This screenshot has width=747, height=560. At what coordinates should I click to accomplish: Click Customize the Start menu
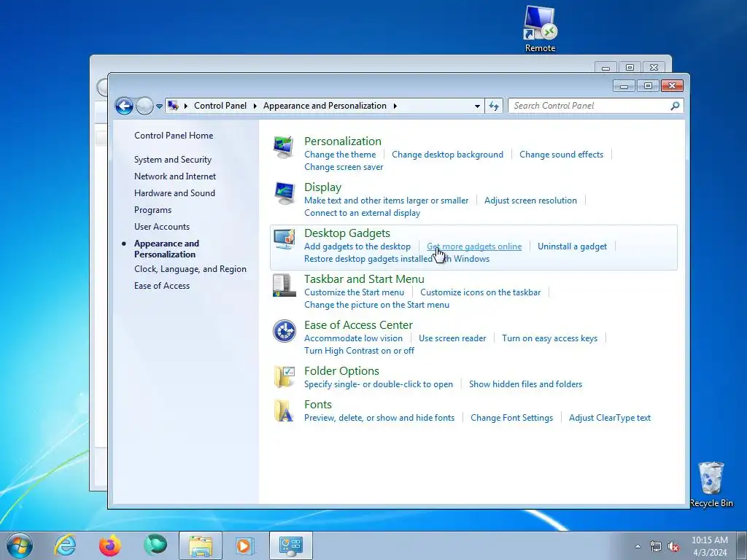354,292
